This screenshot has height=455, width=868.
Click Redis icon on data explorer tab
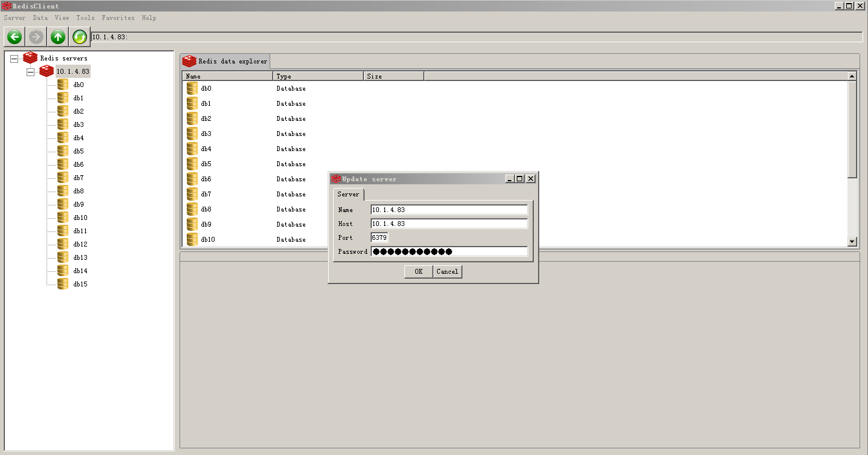tap(189, 61)
